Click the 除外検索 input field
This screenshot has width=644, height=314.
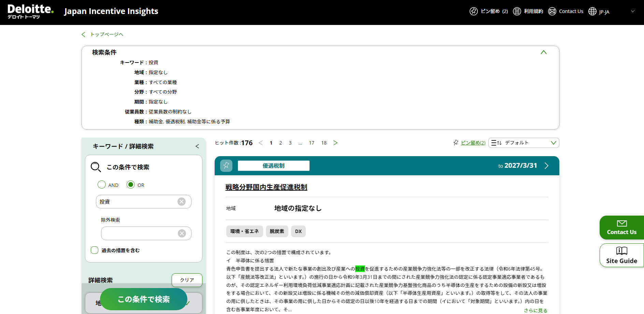tap(146, 233)
